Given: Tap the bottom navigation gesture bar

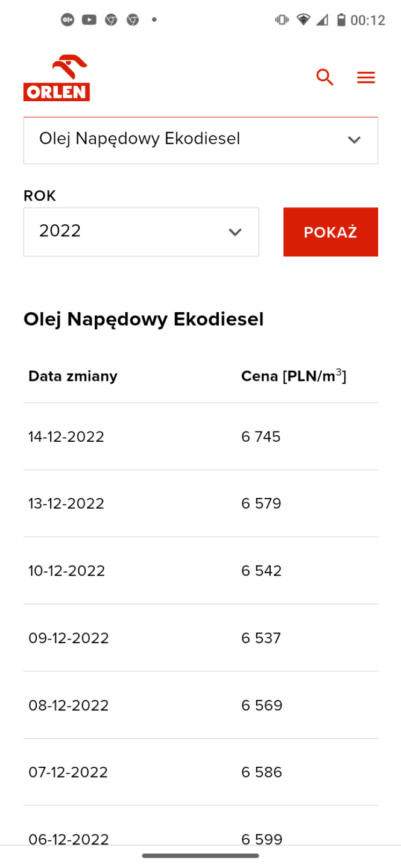Looking at the screenshot, I should point(200,855).
